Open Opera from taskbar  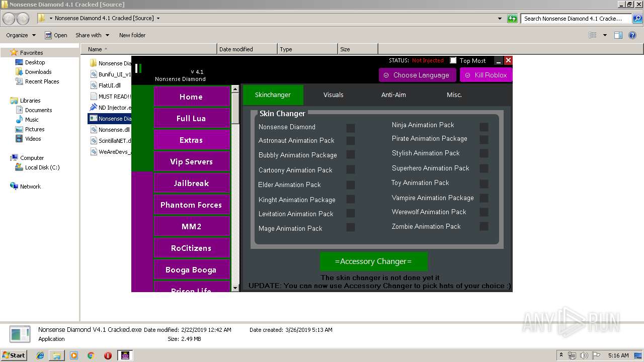tap(108, 355)
